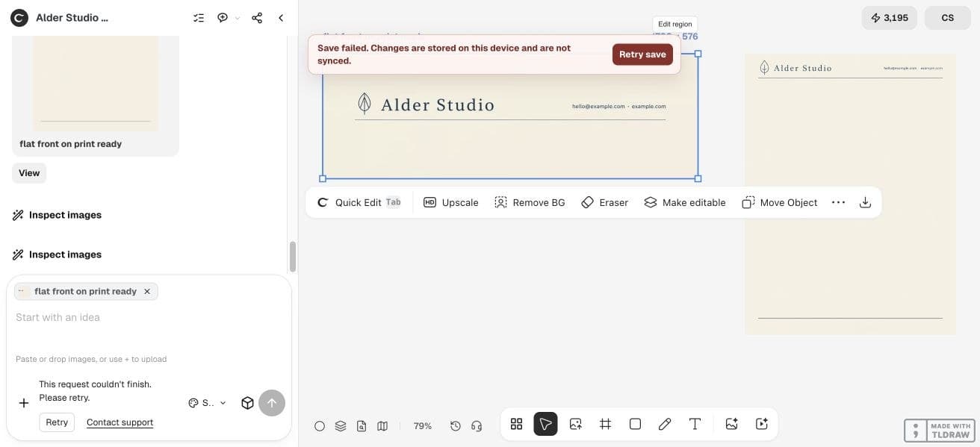The height and width of the screenshot is (447, 980).
Task: Open the four-squares grid tool
Action: pyautogui.click(x=516, y=424)
